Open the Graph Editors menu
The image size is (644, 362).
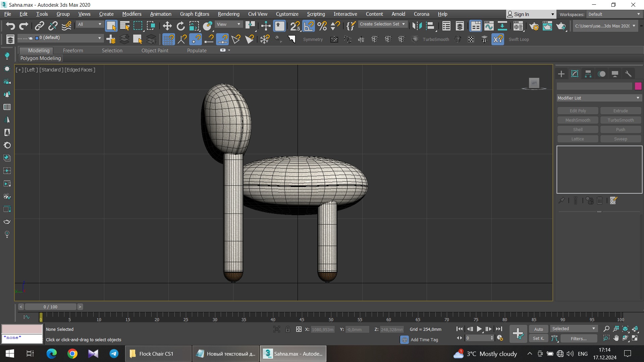pos(195,14)
